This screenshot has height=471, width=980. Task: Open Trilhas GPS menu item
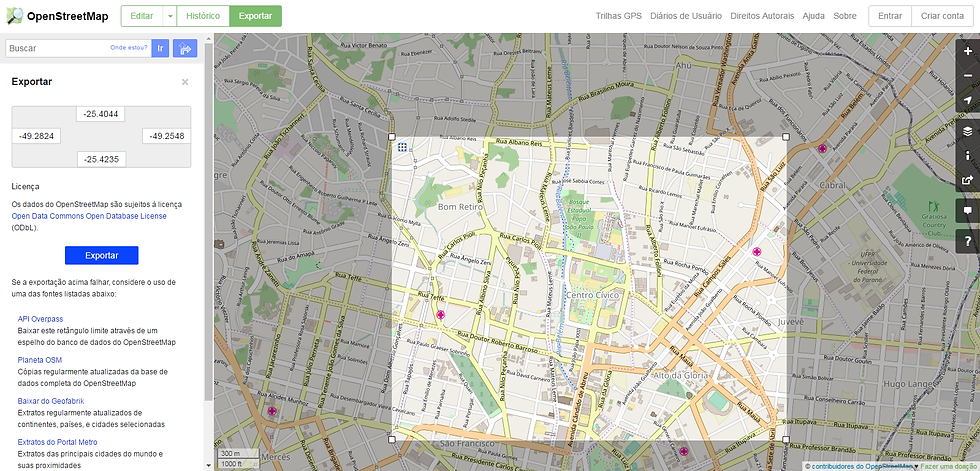click(x=618, y=16)
